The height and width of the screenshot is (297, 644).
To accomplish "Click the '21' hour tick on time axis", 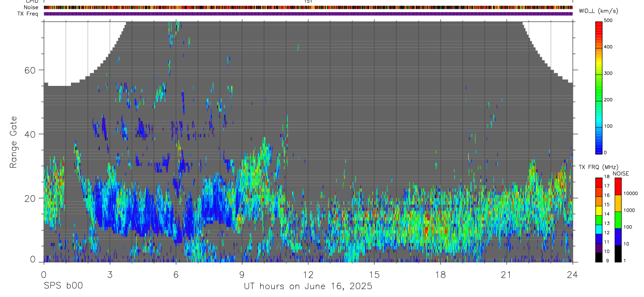I will (x=507, y=274).
